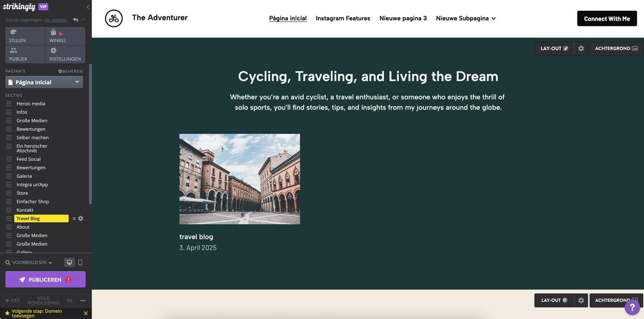Screen dimensions: 644x319
Task: Click Volgende stap: Domein toevoegen
Action: 38,313
